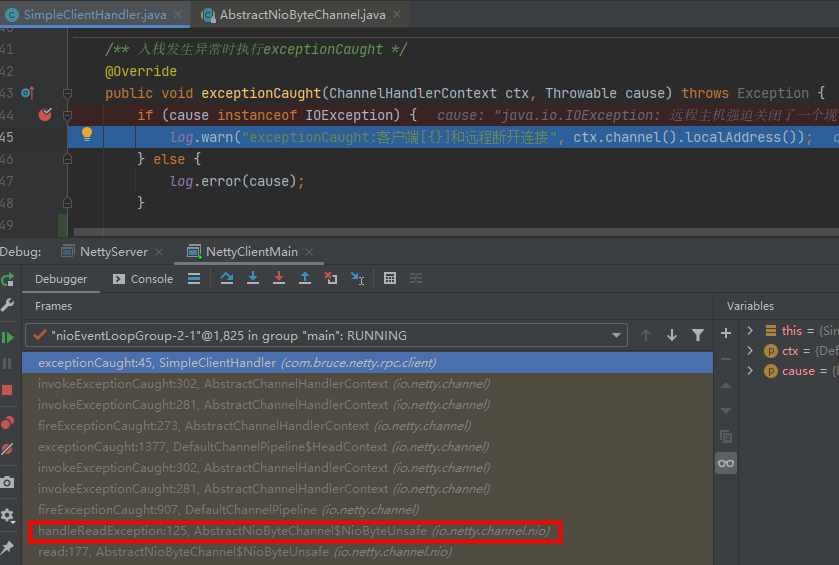Screen dimensions: 839x565
Task: Switch to AbstractNioByteChannel.java editor tab
Action: click(x=302, y=14)
